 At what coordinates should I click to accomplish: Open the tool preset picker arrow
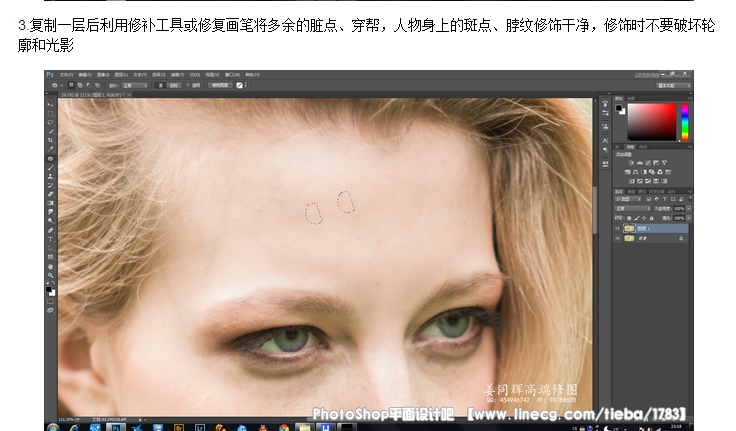pyautogui.click(x=61, y=85)
